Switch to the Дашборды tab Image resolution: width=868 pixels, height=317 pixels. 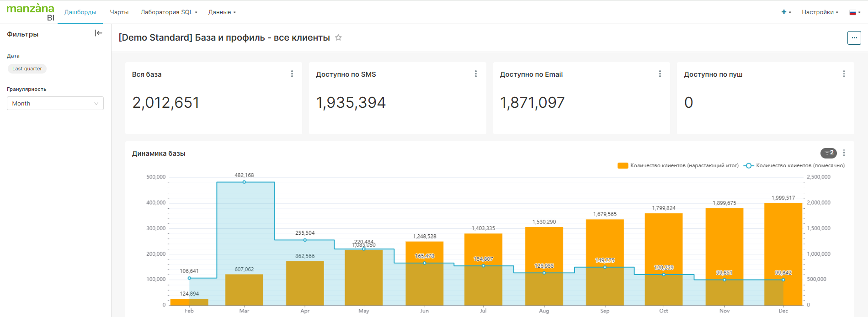point(80,12)
